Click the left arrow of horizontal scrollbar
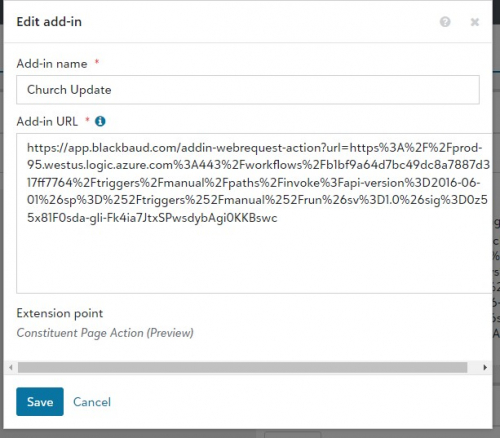Viewport: 500px width, 438px height. coord(11,368)
